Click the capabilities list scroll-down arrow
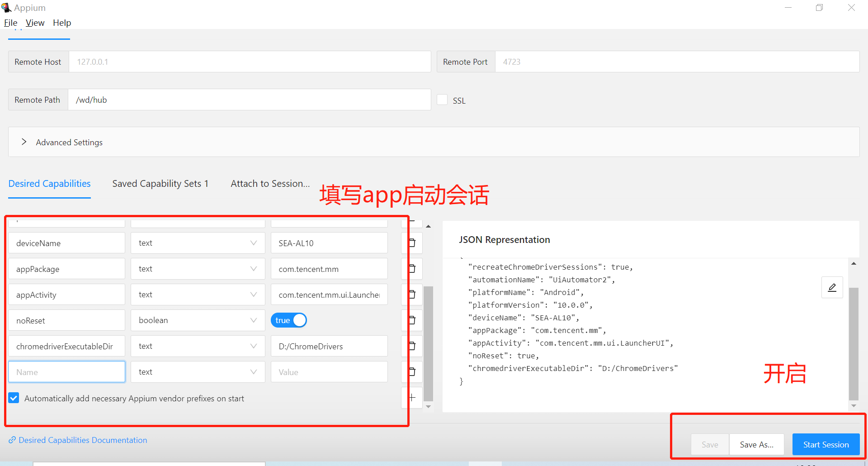 tap(428, 407)
